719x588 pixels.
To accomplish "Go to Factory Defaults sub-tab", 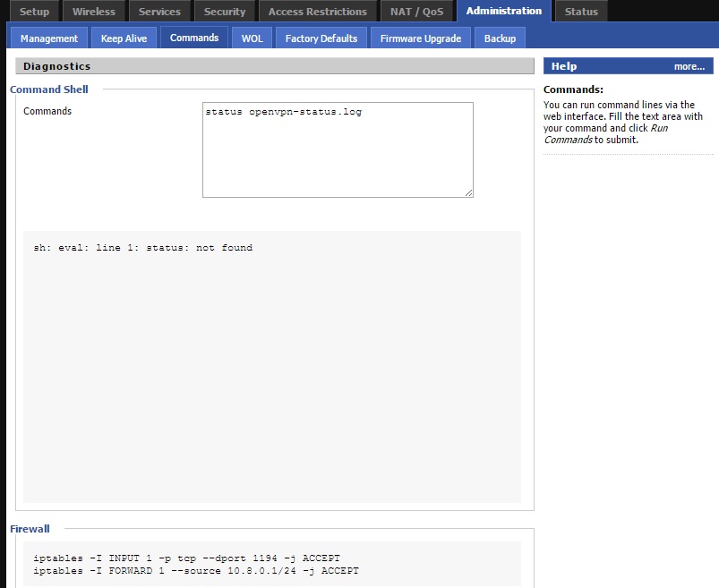I will 321,38.
